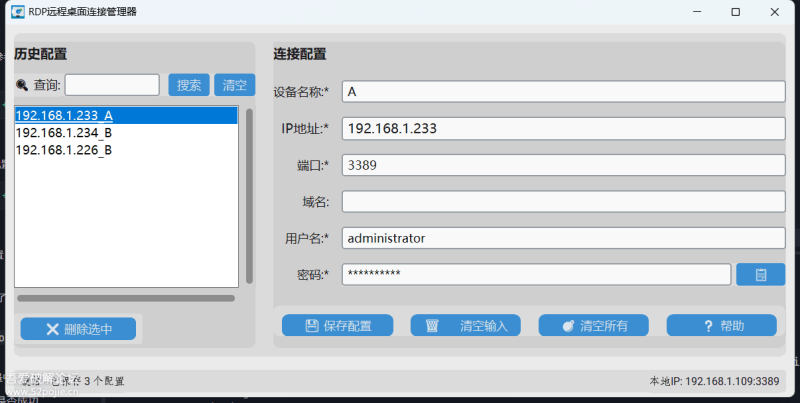Image resolution: width=800 pixels, height=403 pixels.
Task: Save configuration with 保存配置 button
Action: [337, 325]
